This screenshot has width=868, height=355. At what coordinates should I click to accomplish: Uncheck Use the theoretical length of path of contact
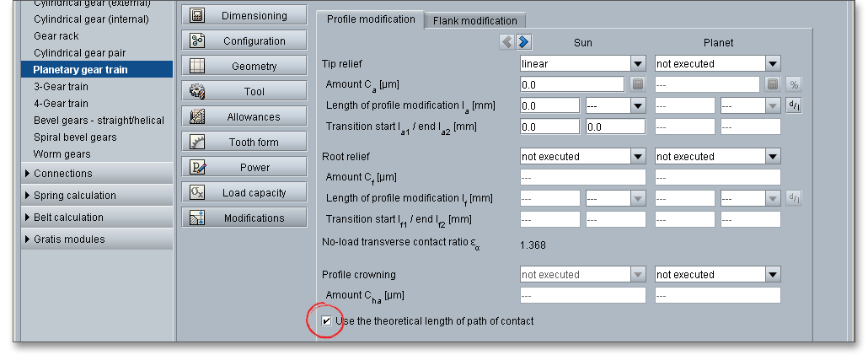click(x=327, y=321)
